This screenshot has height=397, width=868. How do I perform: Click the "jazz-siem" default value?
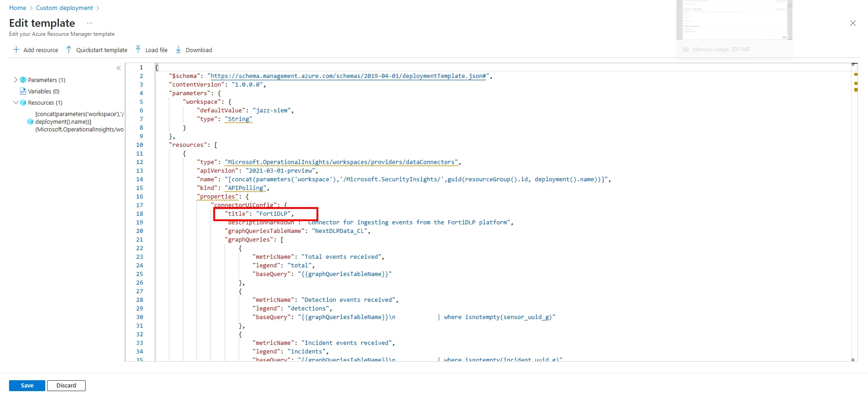272,110
